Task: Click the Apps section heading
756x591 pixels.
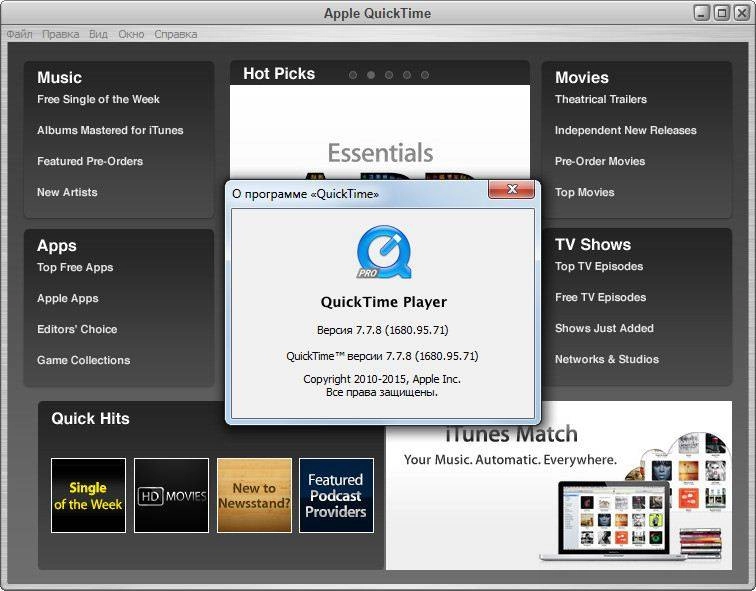Action: tap(57, 245)
